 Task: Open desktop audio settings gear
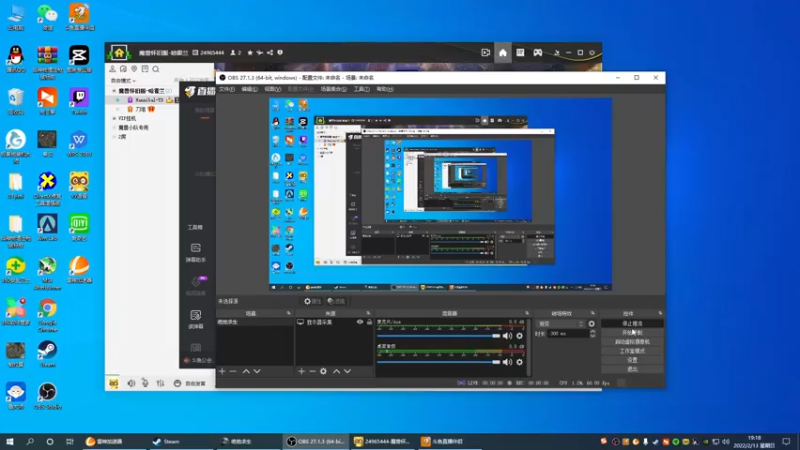click(519, 362)
